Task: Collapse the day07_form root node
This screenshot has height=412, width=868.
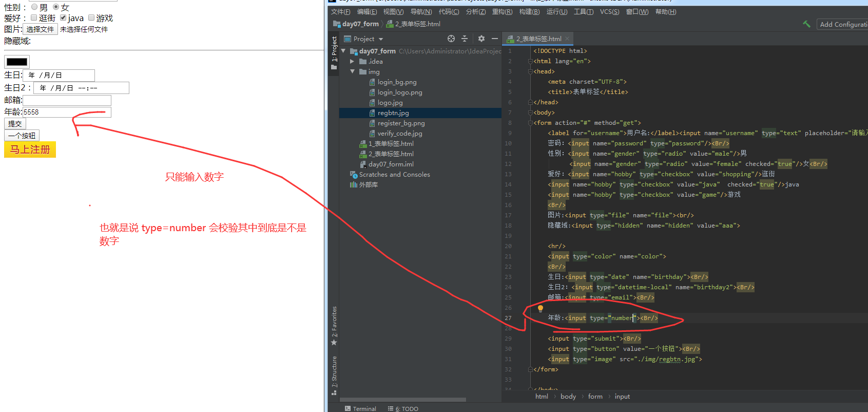Action: (x=343, y=51)
